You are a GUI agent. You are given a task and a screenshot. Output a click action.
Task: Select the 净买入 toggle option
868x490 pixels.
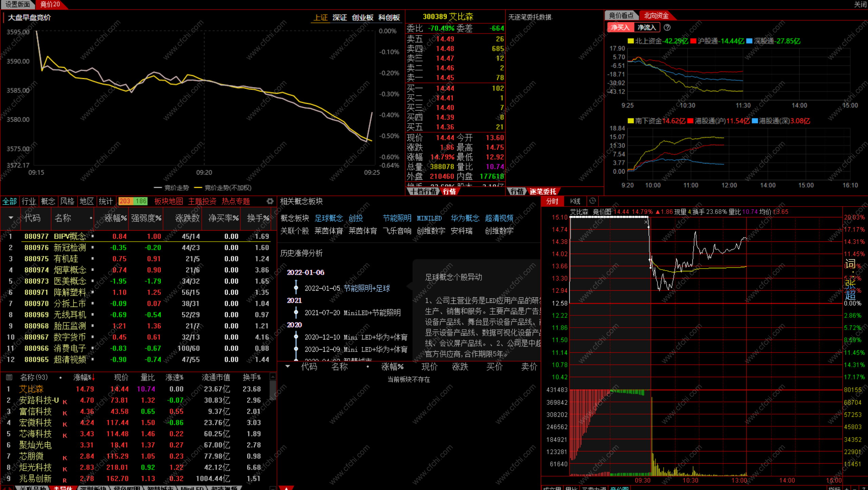click(620, 27)
